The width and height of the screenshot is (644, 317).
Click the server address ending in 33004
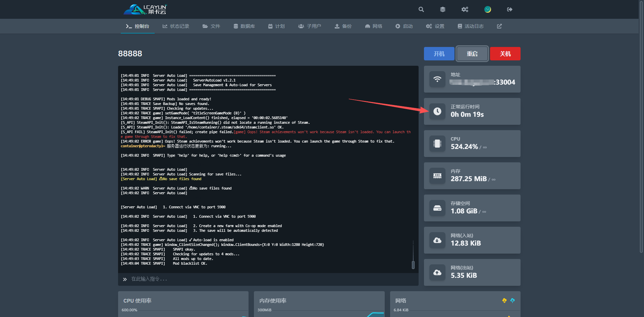[x=482, y=82]
